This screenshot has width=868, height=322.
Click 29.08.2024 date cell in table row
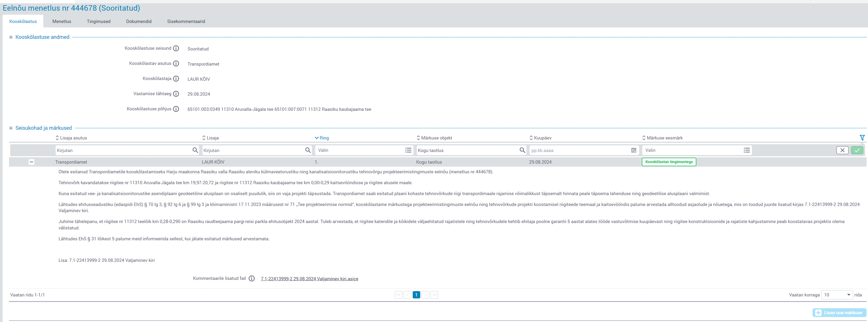click(540, 162)
